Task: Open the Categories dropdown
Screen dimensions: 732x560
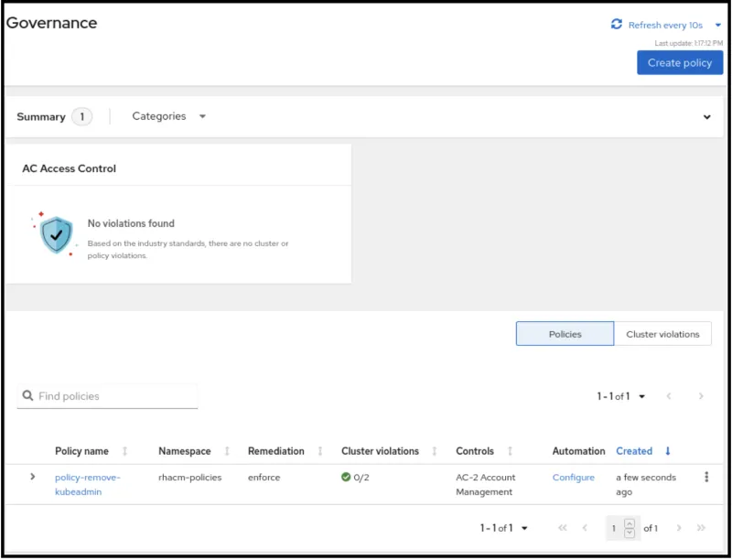Action: 168,116
